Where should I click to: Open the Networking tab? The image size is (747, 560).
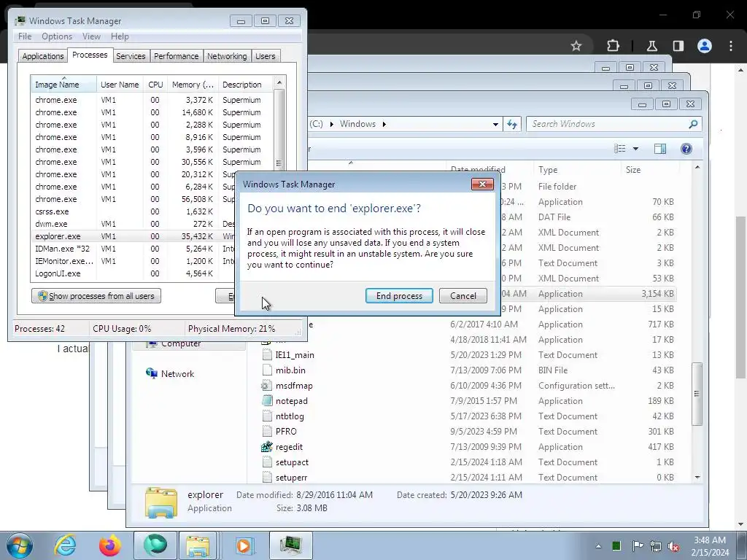(227, 56)
